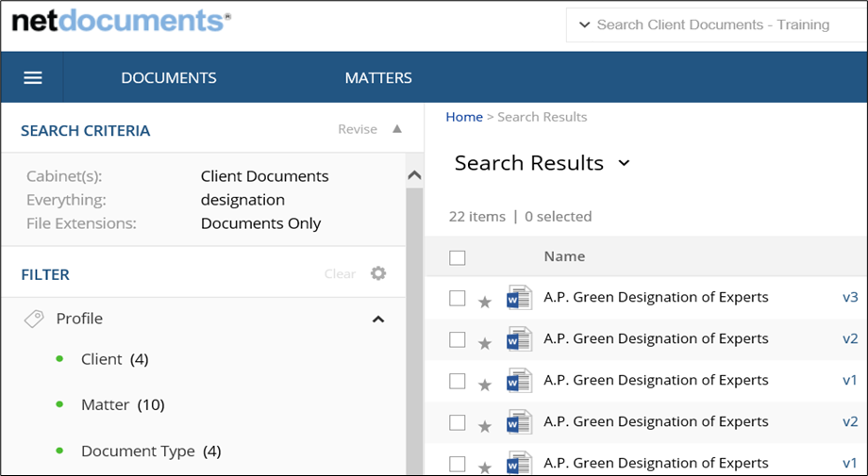Expand the search scope dropdown chevron
868x476 pixels.
(x=584, y=25)
